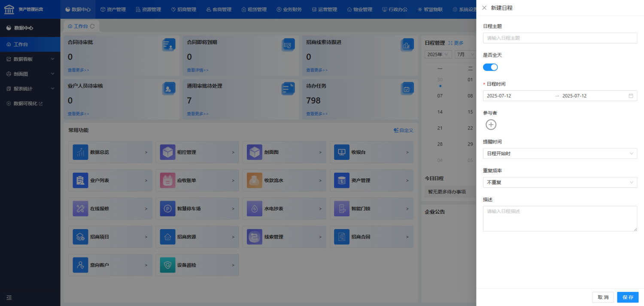Open the 2025年 year selector
The height and width of the screenshot is (306, 644).
pyautogui.click(x=438, y=54)
